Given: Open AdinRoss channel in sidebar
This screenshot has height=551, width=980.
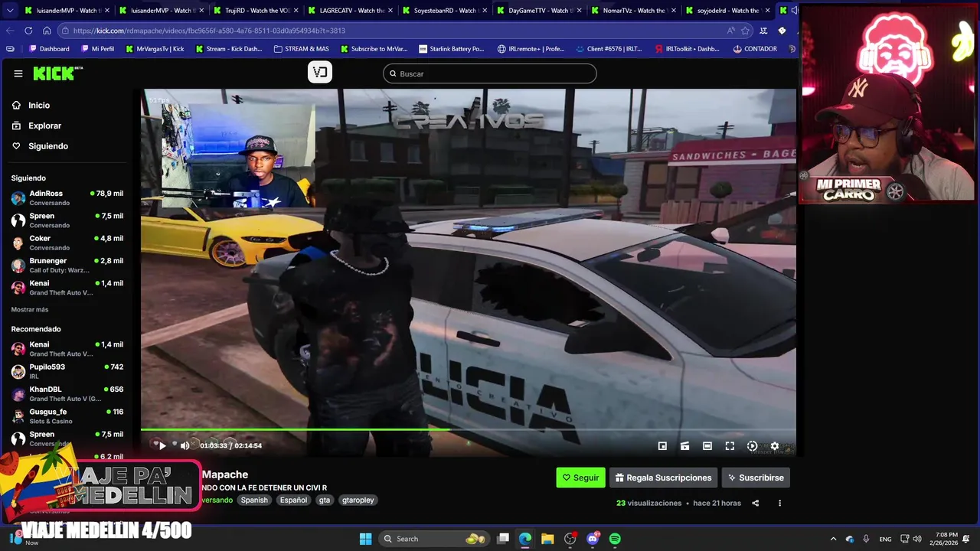Looking at the screenshot, I should coord(67,197).
